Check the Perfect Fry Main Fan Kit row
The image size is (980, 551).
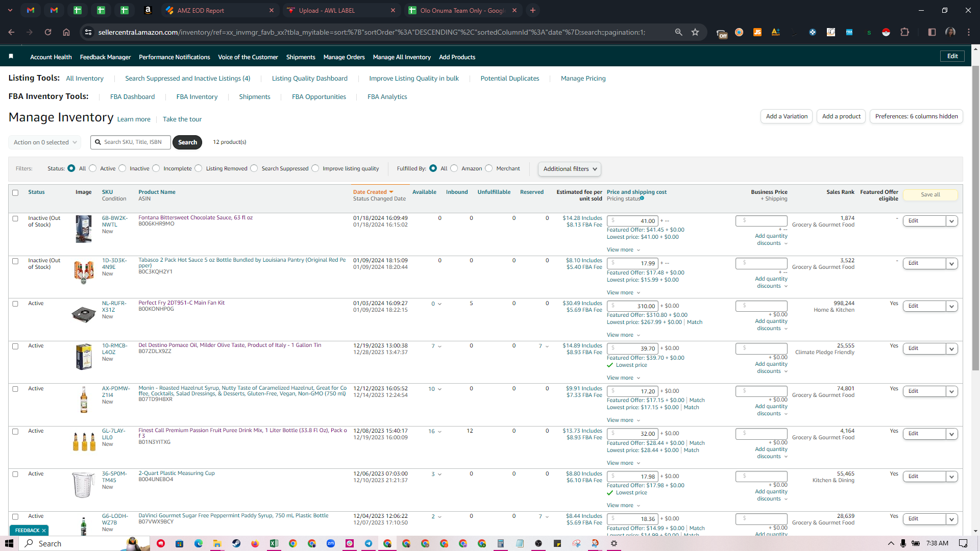click(15, 304)
